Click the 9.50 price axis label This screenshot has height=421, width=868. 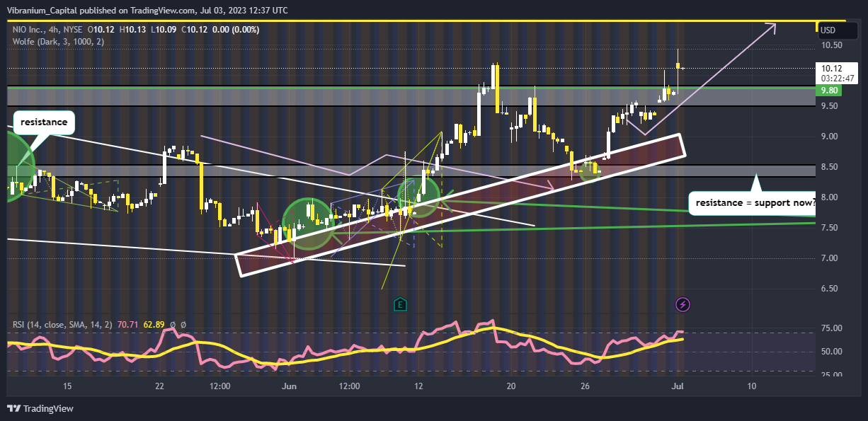point(831,106)
